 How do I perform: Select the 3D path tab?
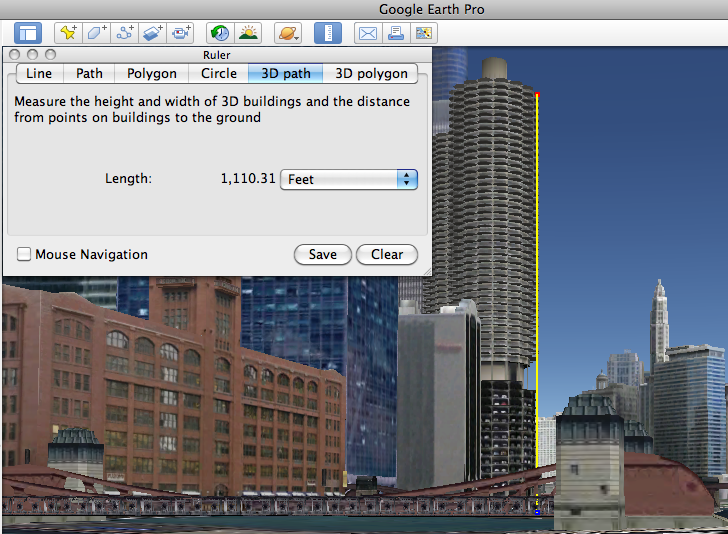286,73
